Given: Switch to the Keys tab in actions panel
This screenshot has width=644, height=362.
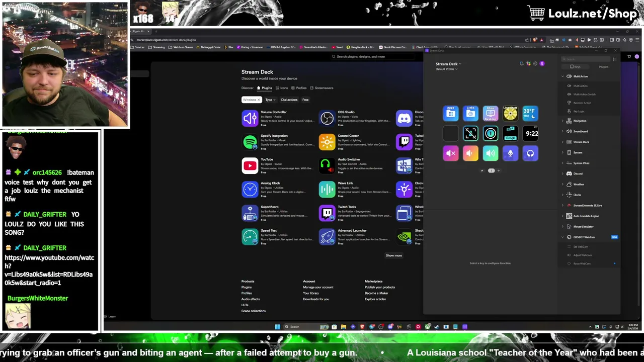Looking at the screenshot, I should coord(575,67).
